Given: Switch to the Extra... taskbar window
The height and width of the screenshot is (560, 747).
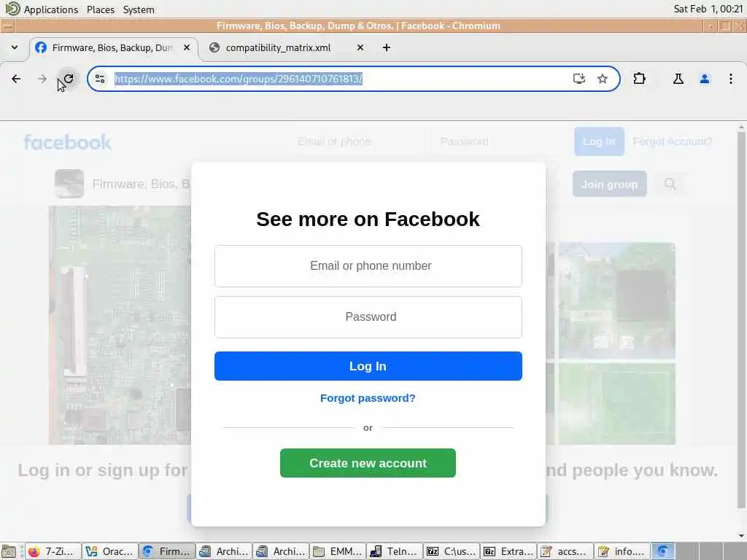Looking at the screenshot, I should [508, 551].
